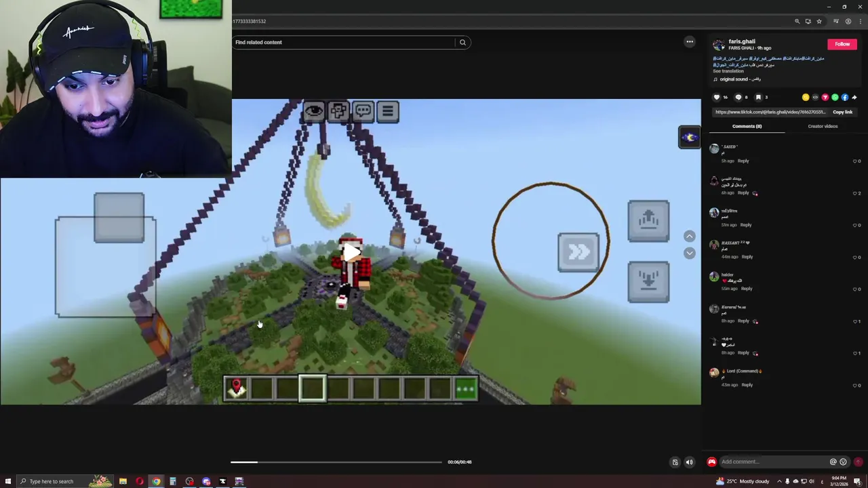Open the faris.ghali username link
The height and width of the screenshot is (488, 868).
tap(742, 41)
